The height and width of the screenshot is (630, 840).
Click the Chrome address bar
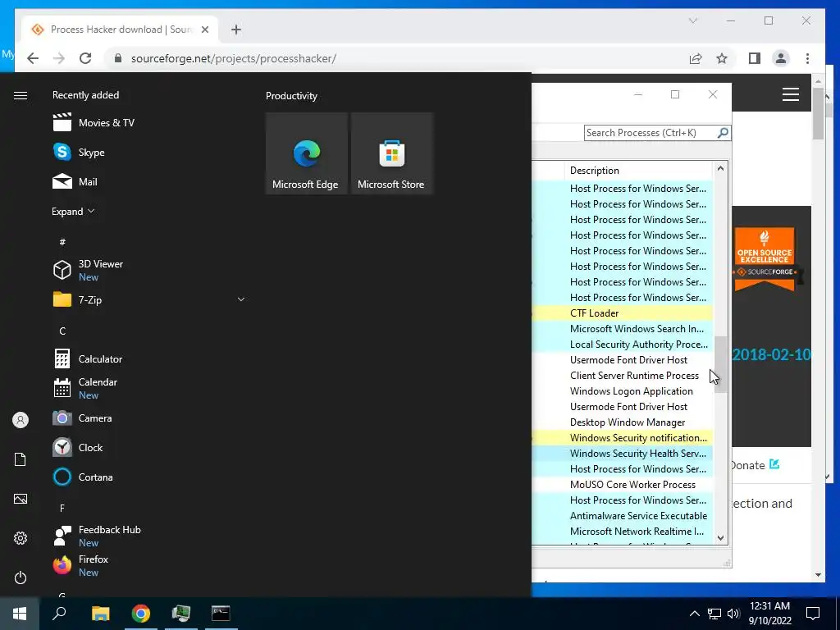click(x=396, y=58)
